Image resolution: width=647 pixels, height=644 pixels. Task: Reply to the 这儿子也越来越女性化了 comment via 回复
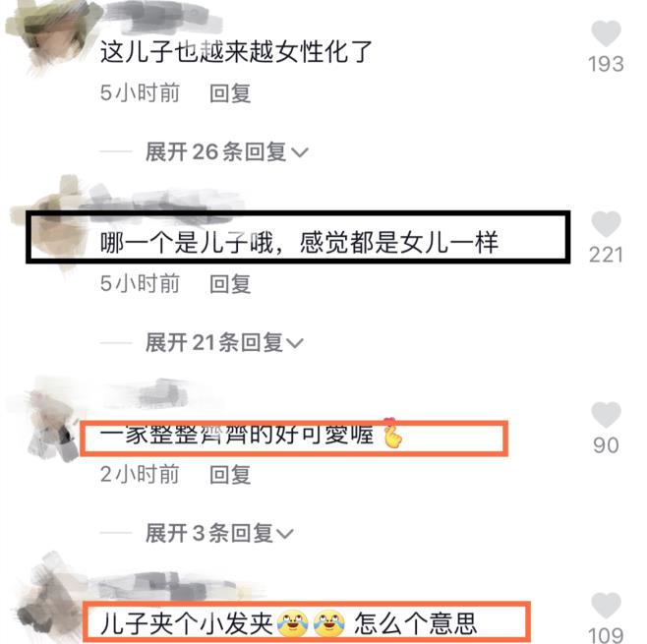click(x=230, y=92)
